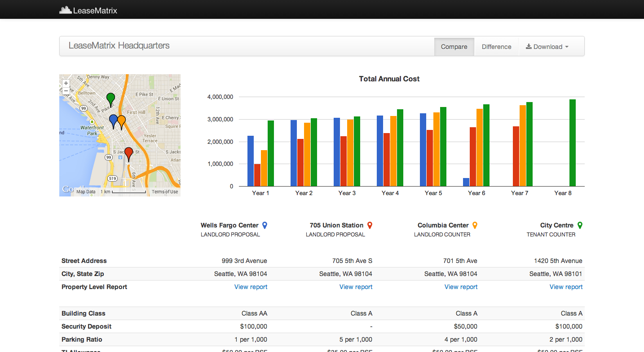
Task: Switch to the Compare view
Action: 454,47
